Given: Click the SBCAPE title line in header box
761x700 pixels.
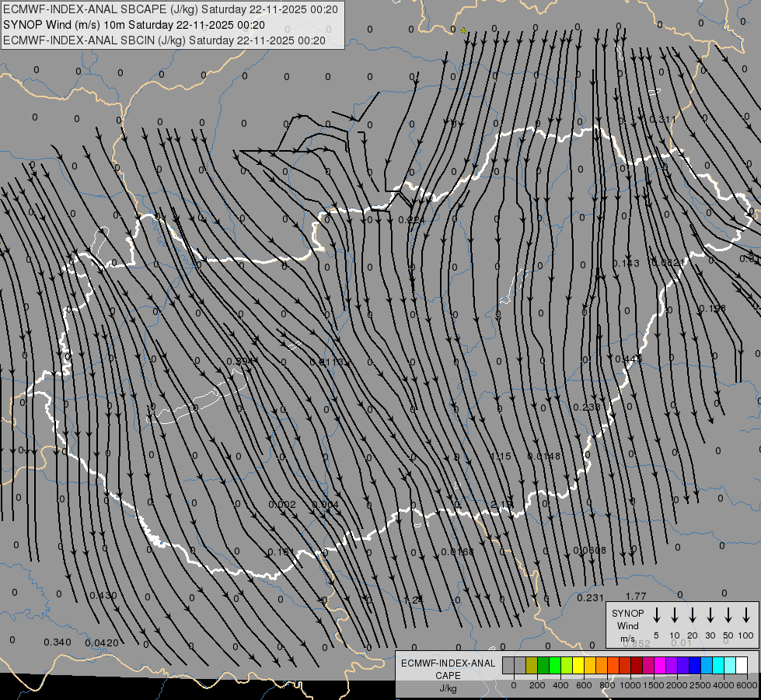Looking at the screenshot, I should (x=170, y=9).
